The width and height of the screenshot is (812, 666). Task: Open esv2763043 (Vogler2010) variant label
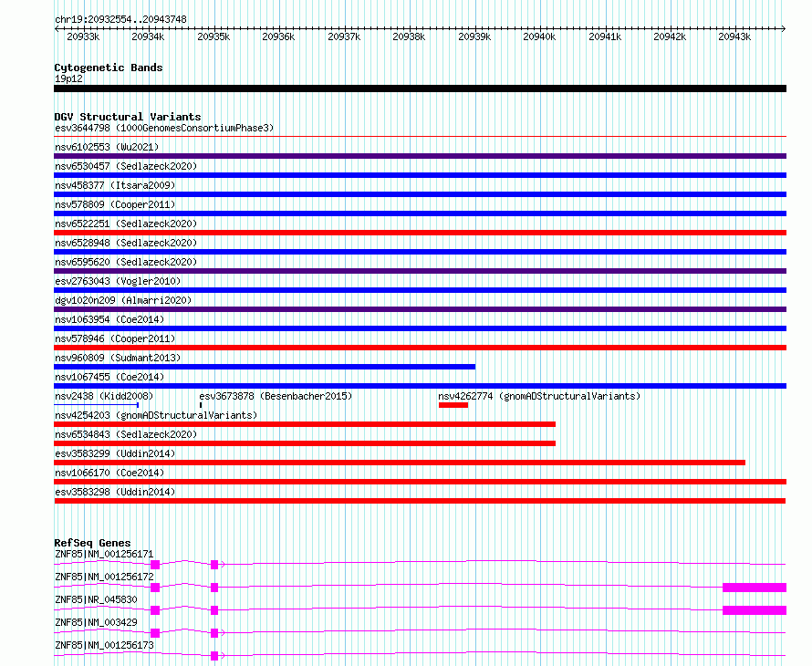[x=118, y=281]
